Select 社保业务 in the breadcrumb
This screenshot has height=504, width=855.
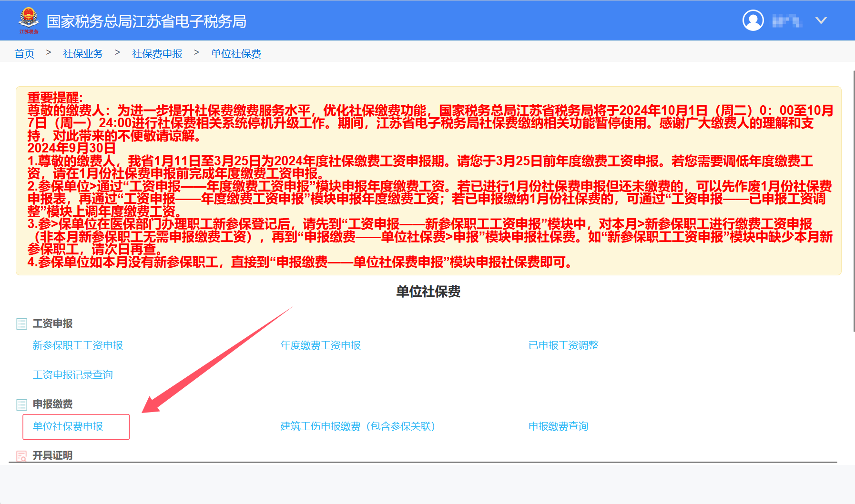[x=82, y=54]
